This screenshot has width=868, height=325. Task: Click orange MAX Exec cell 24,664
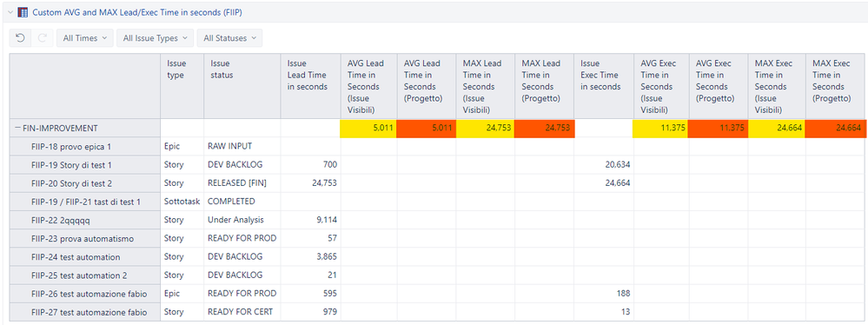(836, 128)
